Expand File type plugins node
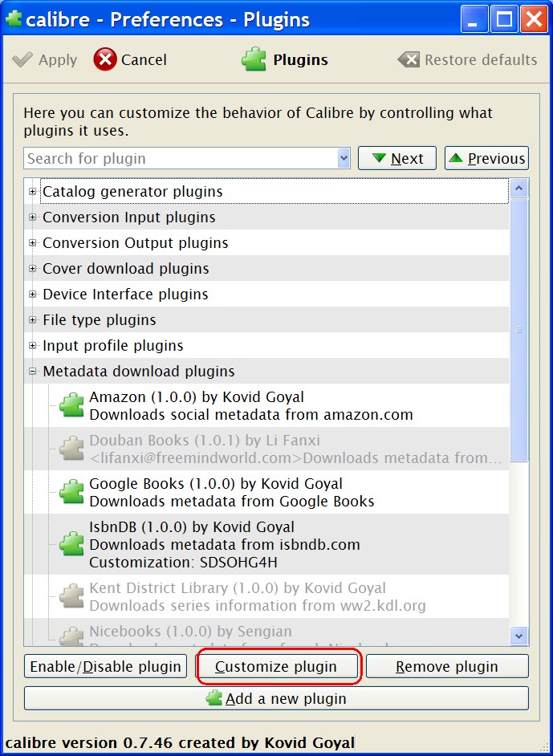This screenshot has height=756, width=553. 32,319
